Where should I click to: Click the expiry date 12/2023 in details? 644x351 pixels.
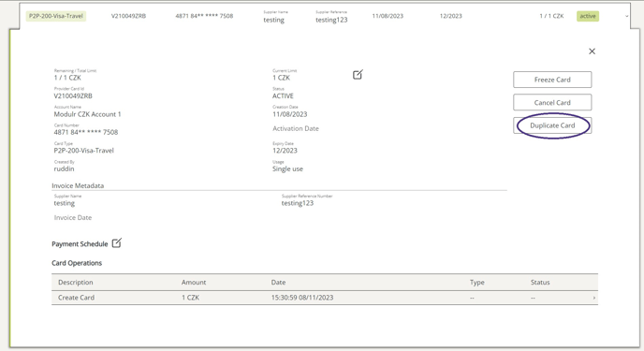(x=285, y=151)
